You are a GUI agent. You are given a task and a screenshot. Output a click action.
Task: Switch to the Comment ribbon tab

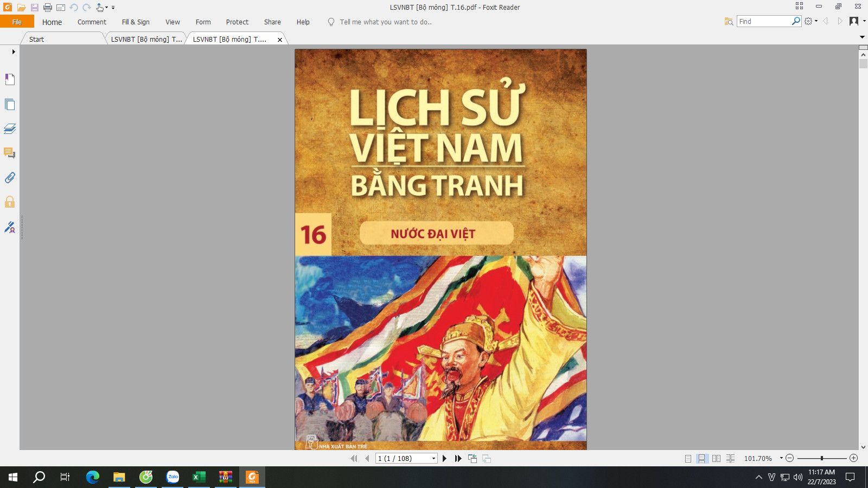click(92, 22)
